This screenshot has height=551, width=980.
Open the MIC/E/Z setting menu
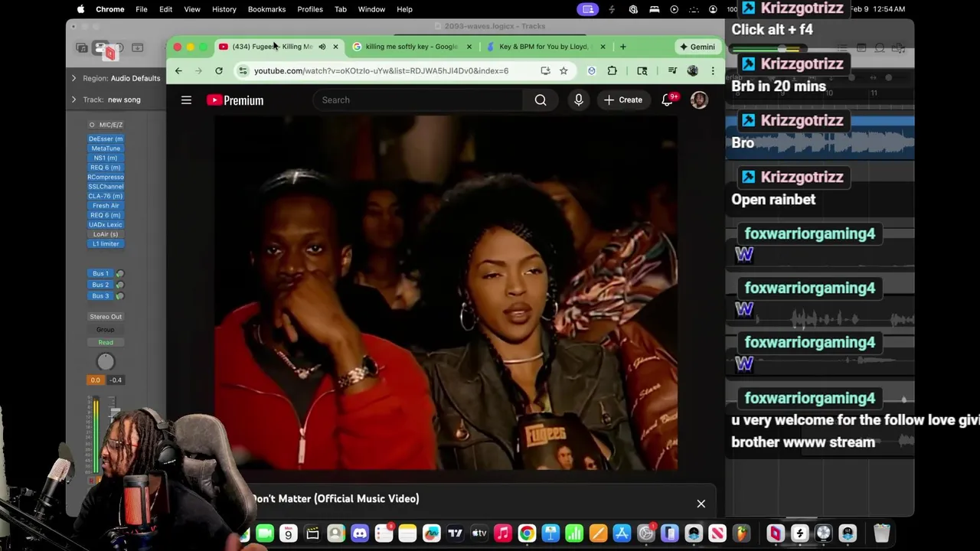pyautogui.click(x=106, y=125)
